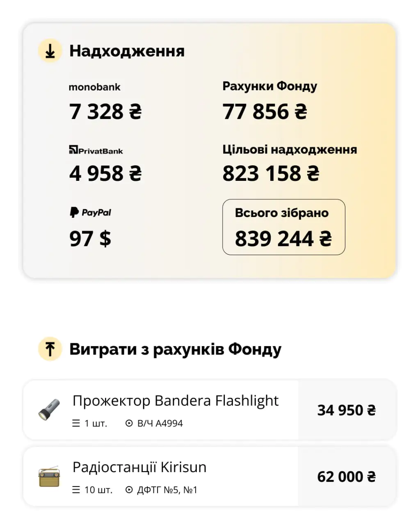This screenshot has height=525, width=420.
Task: Click the Рахунки Фонду amount 77 856 ₴
Action: click(265, 112)
